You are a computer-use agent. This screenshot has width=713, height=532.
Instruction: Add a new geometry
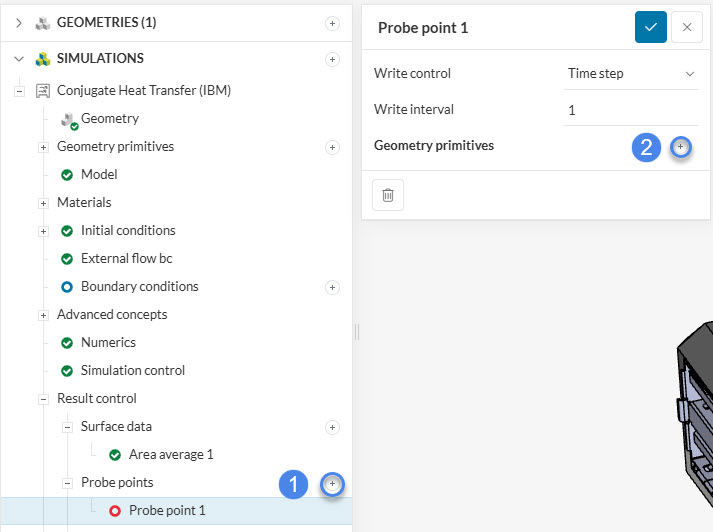[333, 23]
